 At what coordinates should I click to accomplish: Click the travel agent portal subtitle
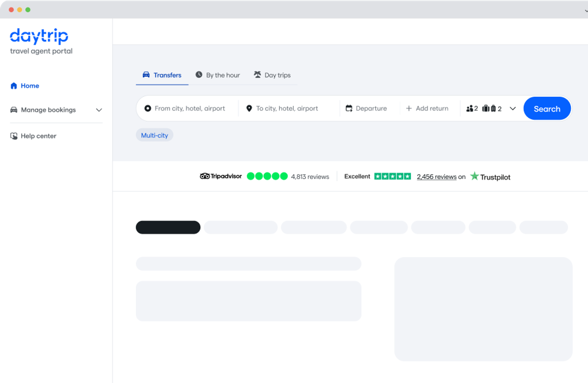coord(41,51)
